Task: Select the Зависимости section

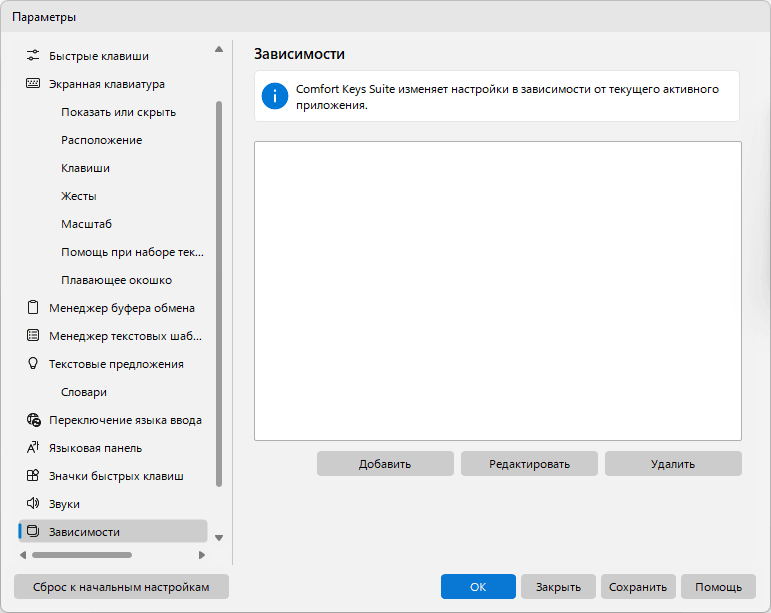Action: point(113,531)
